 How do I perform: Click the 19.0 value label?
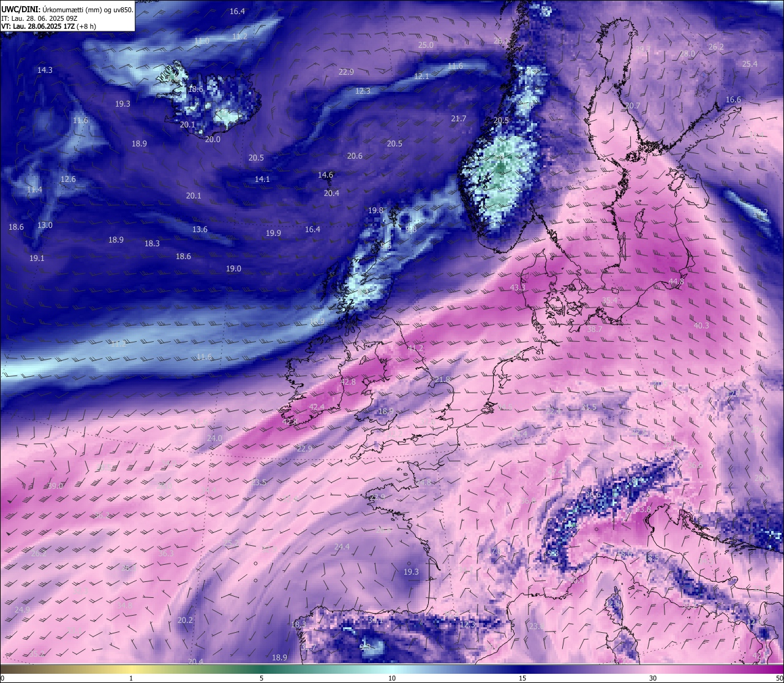233,269
